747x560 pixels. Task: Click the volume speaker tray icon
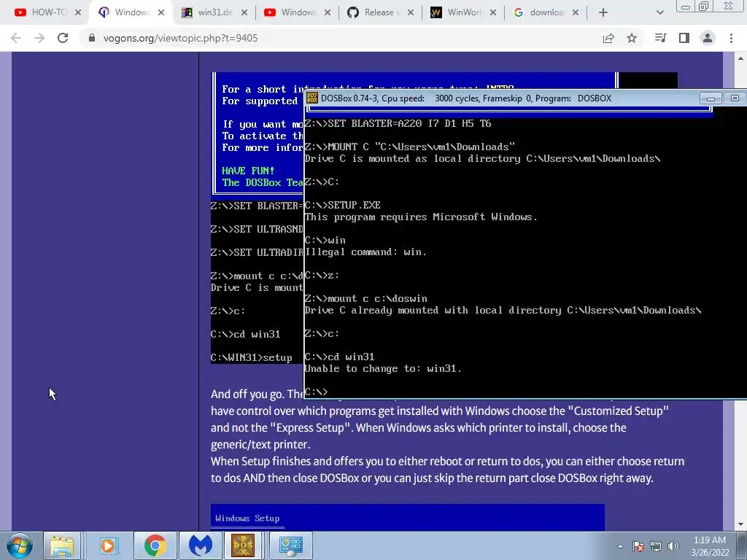[673, 546]
